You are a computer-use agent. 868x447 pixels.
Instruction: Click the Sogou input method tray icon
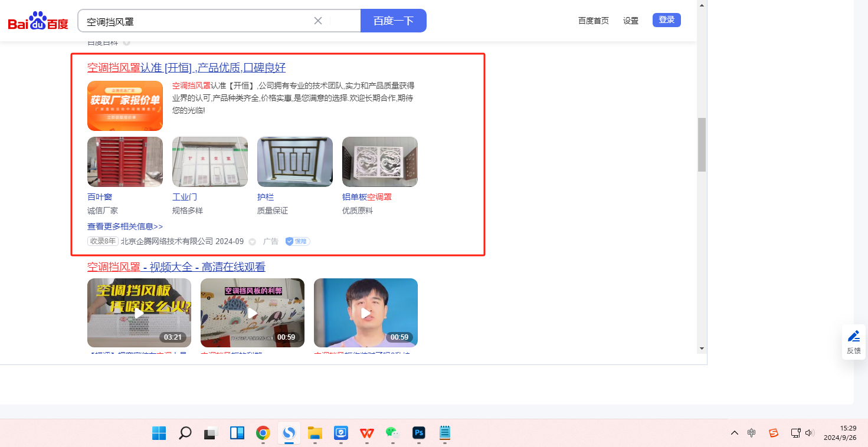click(x=774, y=433)
